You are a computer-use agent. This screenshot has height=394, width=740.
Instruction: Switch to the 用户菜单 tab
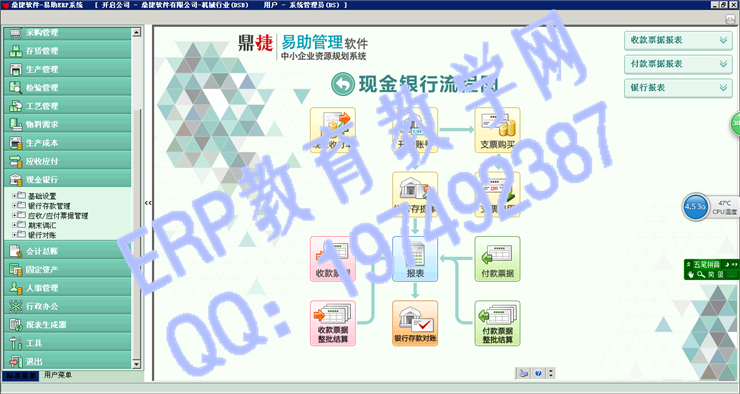tap(58, 375)
